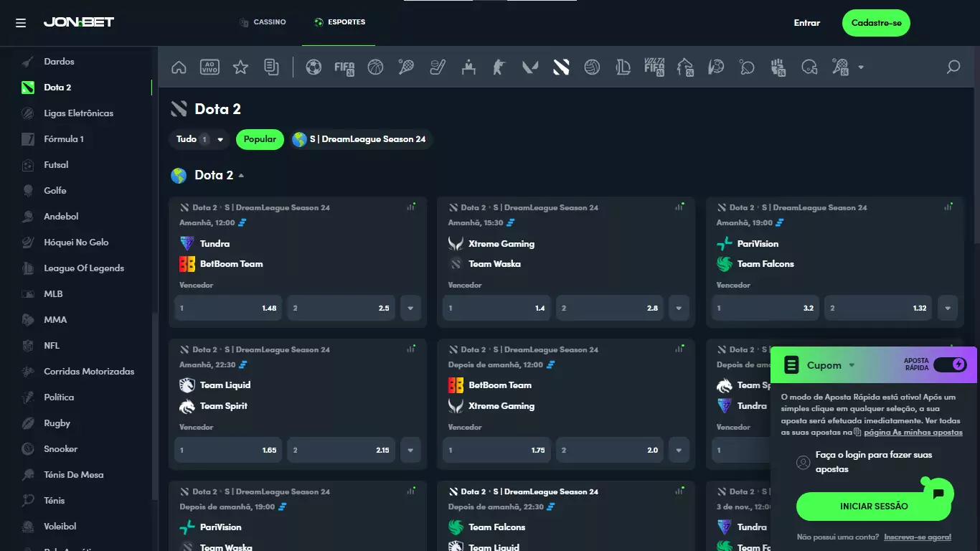
Task: Open Snooker in the sidebar
Action: point(60,449)
